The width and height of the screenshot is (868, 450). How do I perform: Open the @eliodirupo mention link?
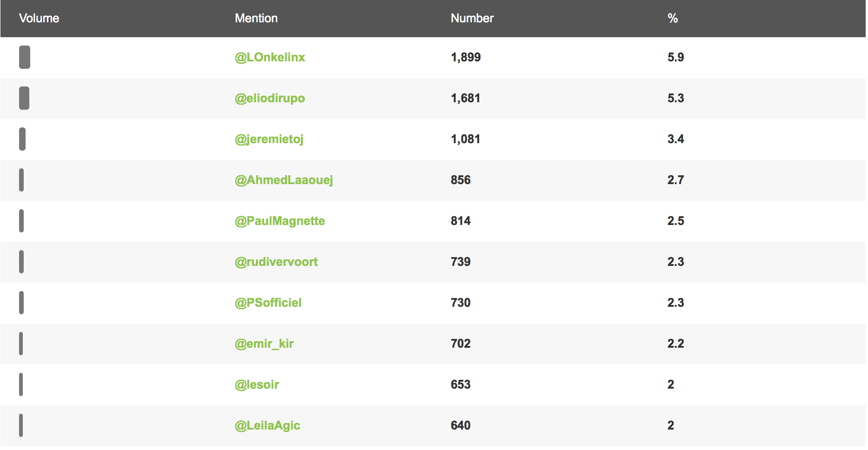(270, 98)
